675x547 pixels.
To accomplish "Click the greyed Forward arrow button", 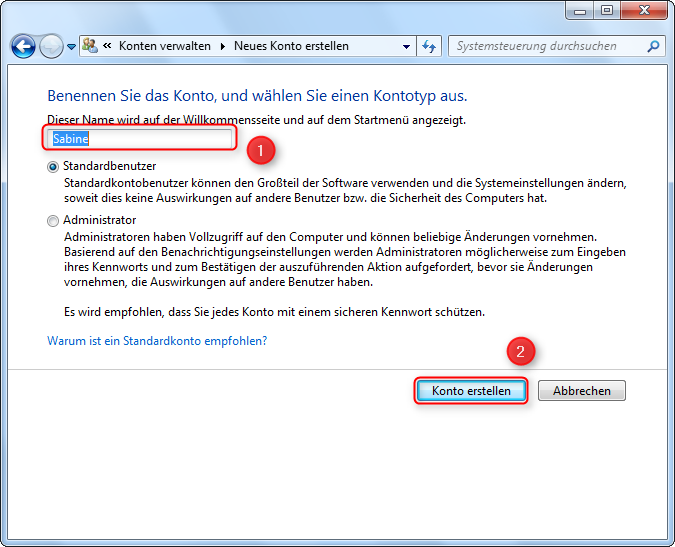I will pos(51,46).
